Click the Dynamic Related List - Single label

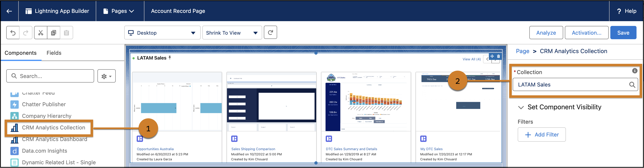(x=59, y=163)
